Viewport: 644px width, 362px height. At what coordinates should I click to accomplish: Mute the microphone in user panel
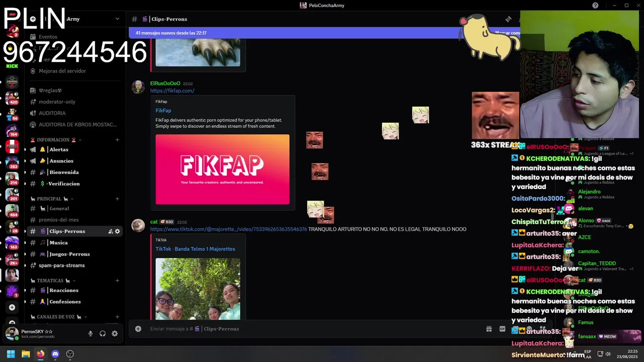(91, 333)
